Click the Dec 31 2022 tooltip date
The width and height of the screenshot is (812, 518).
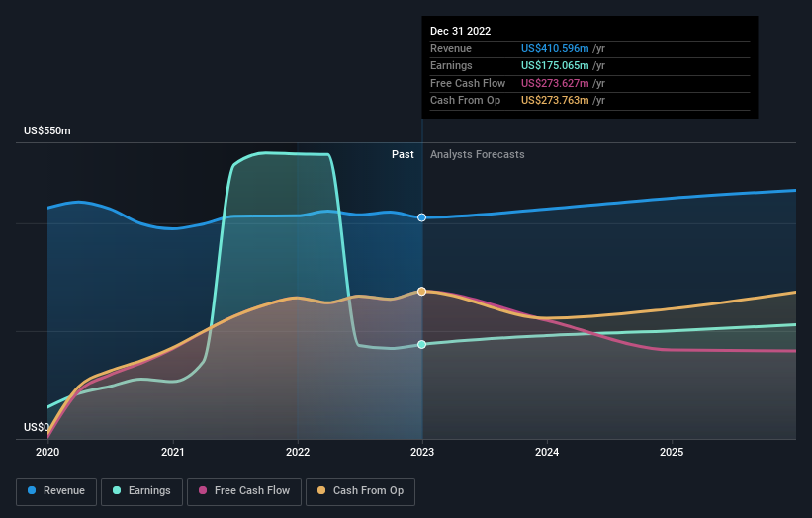pos(460,32)
